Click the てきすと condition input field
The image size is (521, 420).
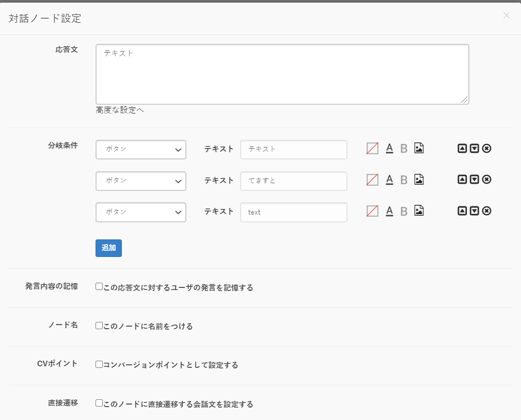point(294,181)
